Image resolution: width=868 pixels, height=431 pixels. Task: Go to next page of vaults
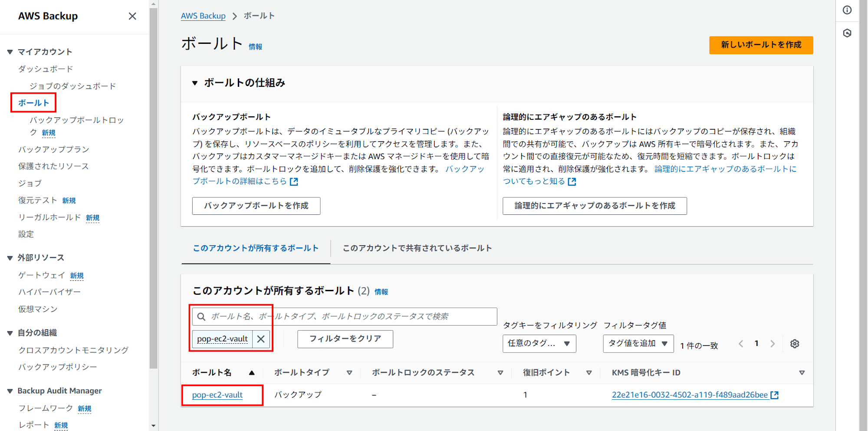773,344
